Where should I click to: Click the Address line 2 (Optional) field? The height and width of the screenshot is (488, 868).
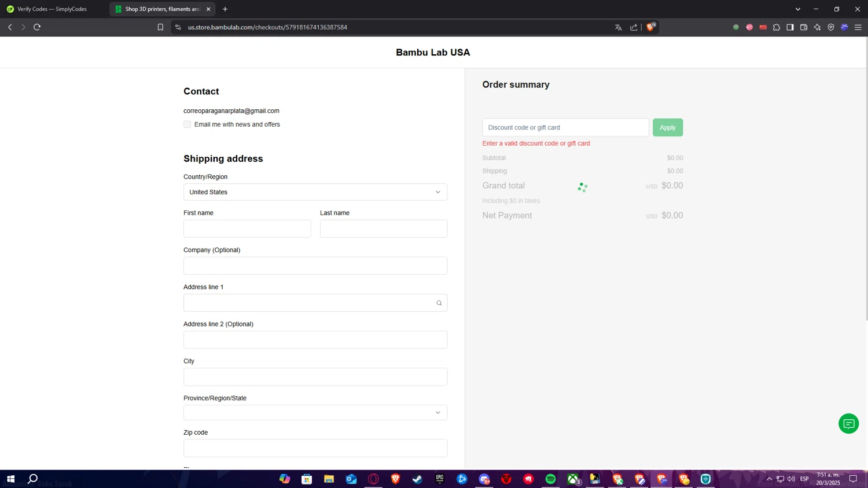click(315, 340)
